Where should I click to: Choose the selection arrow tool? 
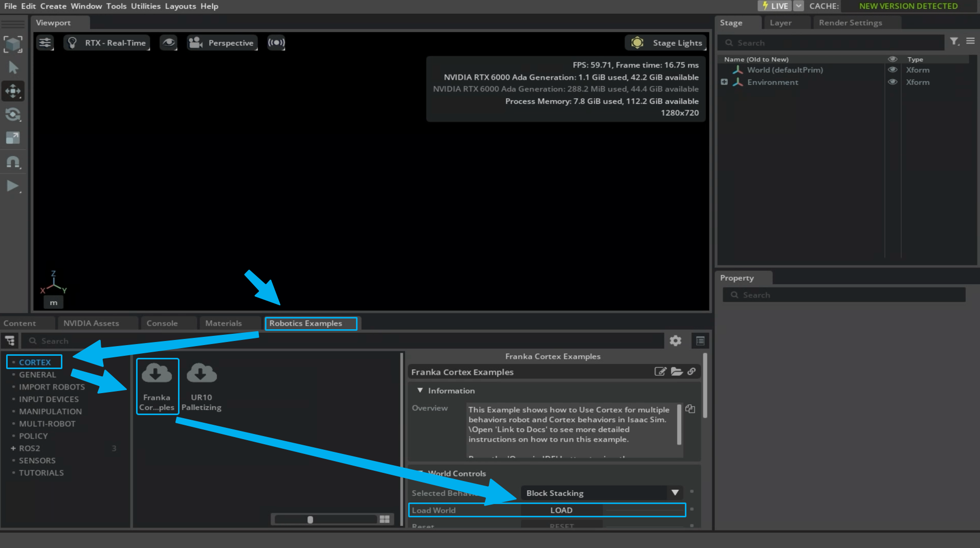tap(13, 67)
